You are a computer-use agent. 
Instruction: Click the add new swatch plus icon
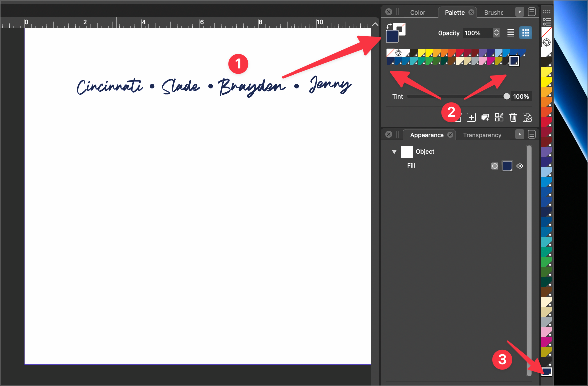point(471,117)
